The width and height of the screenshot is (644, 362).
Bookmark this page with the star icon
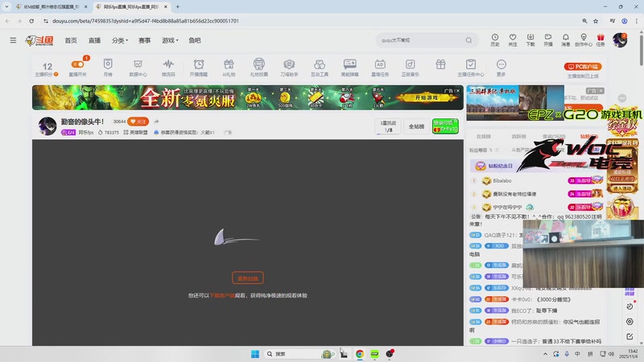point(596,21)
